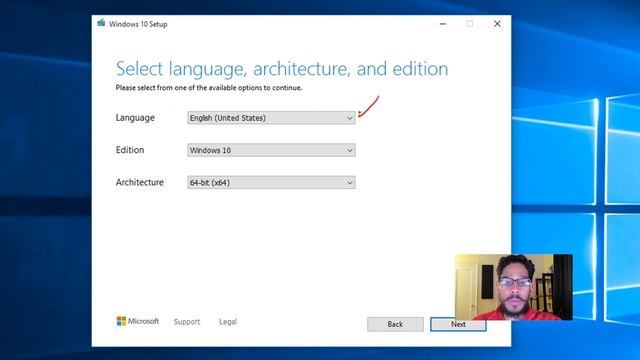The width and height of the screenshot is (640, 360).
Task: Minimize the Windows 10 Setup window
Action: pos(443,24)
